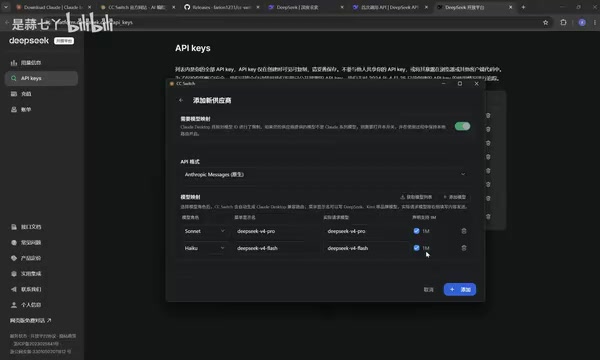The width and height of the screenshot is (600, 360).
Task: Open a new browser tab with plus
Action: point(523,7)
